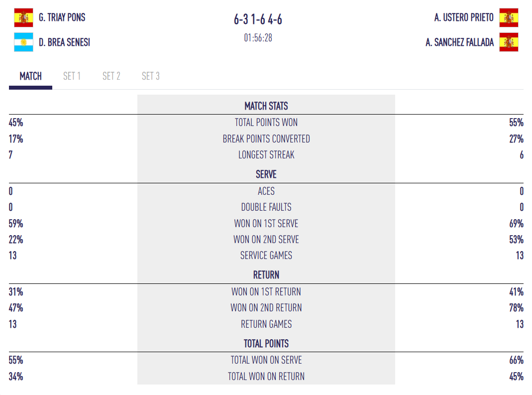Click the MATCH STATS section header
The width and height of the screenshot is (532, 395).
click(x=266, y=106)
